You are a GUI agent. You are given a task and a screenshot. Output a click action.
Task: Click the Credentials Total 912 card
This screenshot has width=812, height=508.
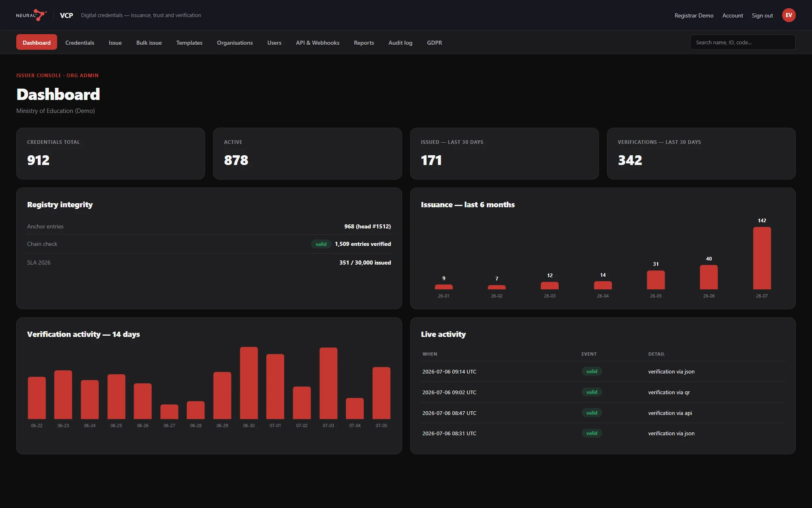pos(110,154)
